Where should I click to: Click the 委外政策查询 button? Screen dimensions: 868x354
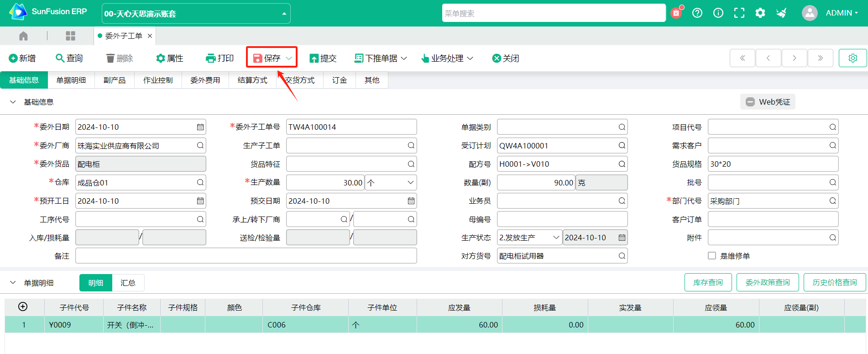(768, 282)
